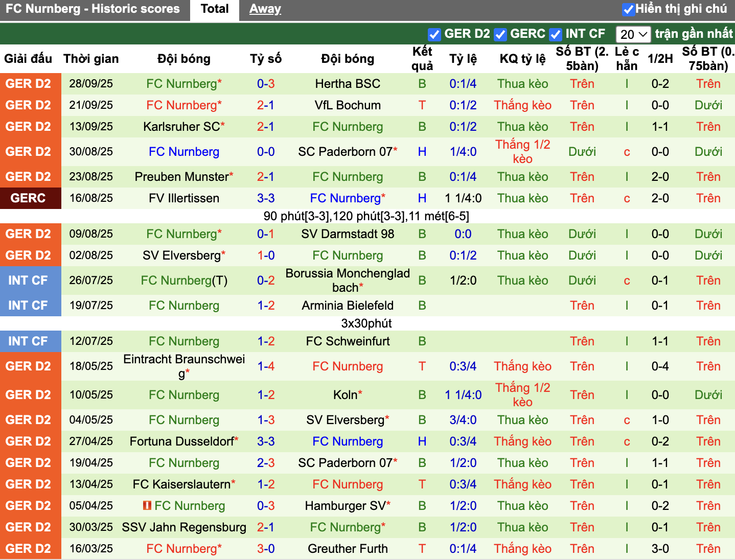Click Hertha BSC team link

(x=348, y=84)
